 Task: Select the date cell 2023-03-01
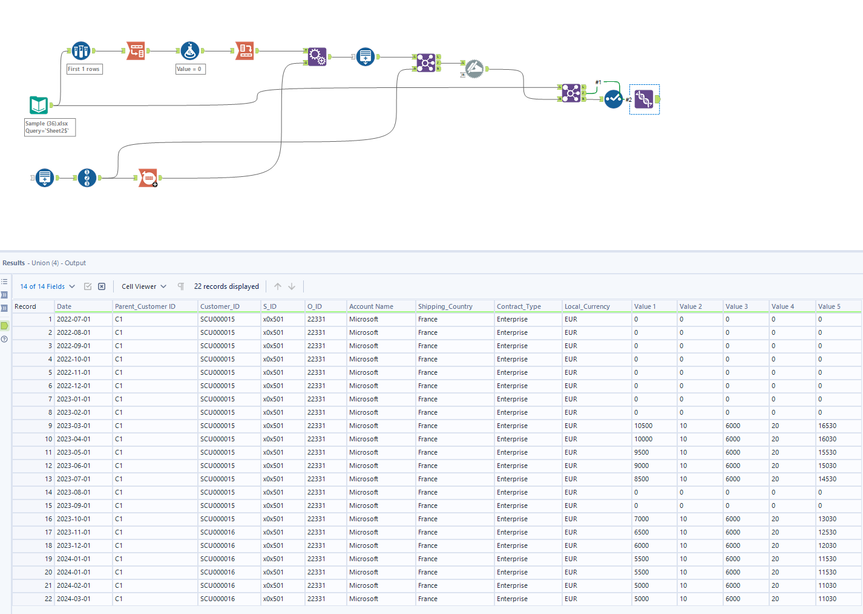point(84,426)
